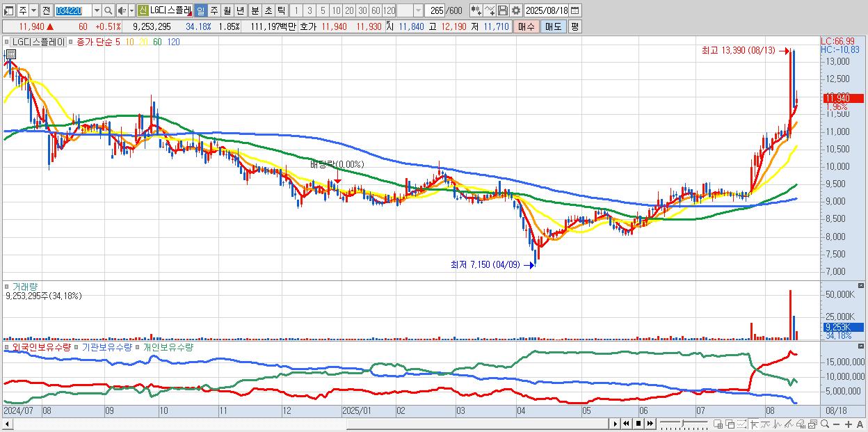
Task: Open the 주 dropdown arrow
Action: click(33, 11)
